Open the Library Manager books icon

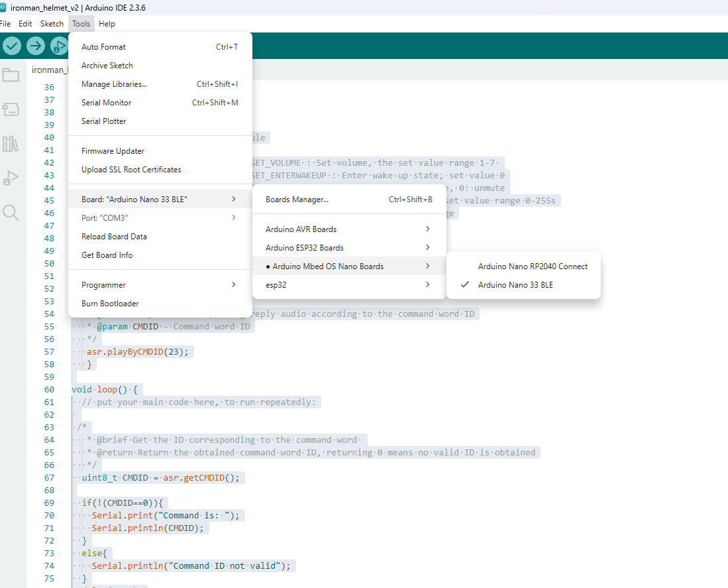tap(11, 143)
